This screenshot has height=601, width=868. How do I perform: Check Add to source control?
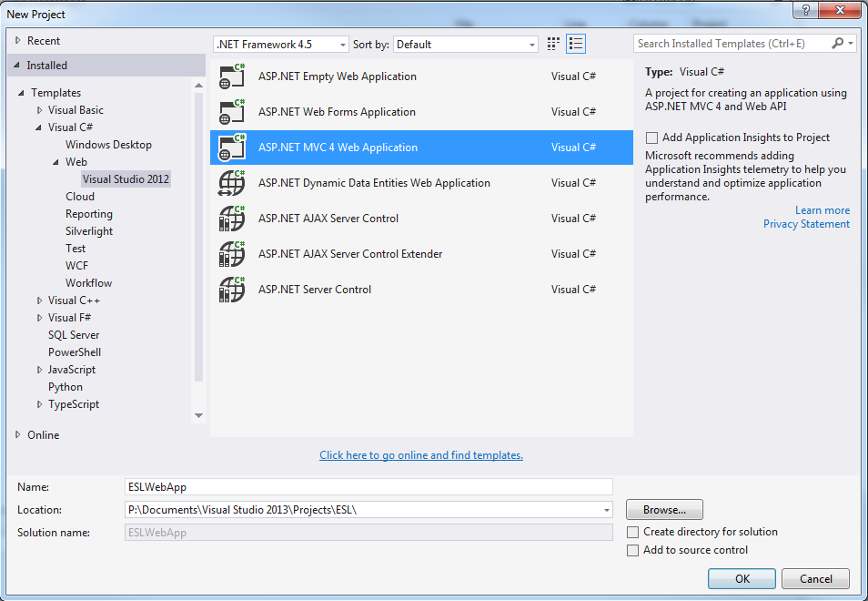(632, 550)
